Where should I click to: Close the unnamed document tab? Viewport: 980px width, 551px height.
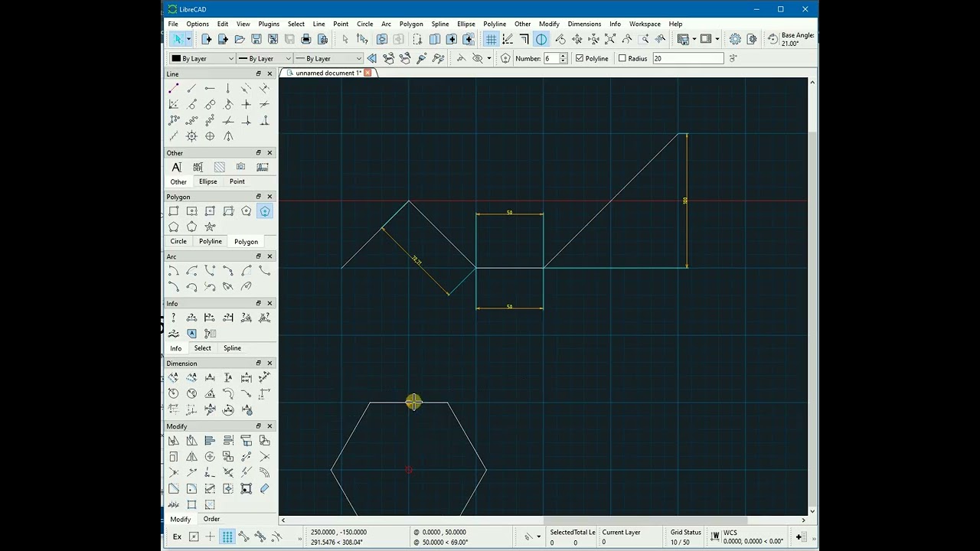(367, 73)
